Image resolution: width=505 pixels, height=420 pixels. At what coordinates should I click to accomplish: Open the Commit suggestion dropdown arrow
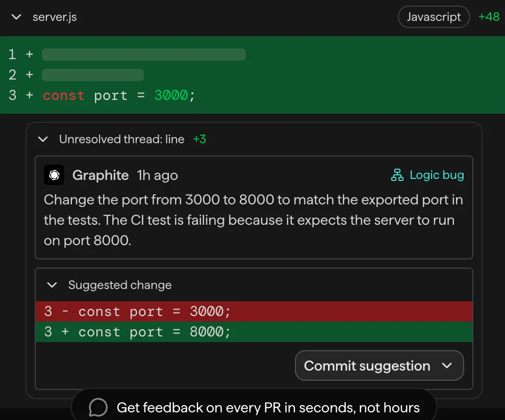447,365
